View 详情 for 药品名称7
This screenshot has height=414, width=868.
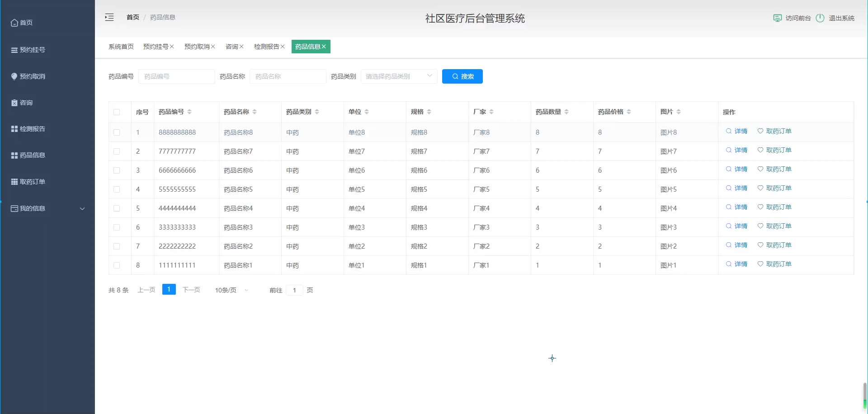click(736, 150)
